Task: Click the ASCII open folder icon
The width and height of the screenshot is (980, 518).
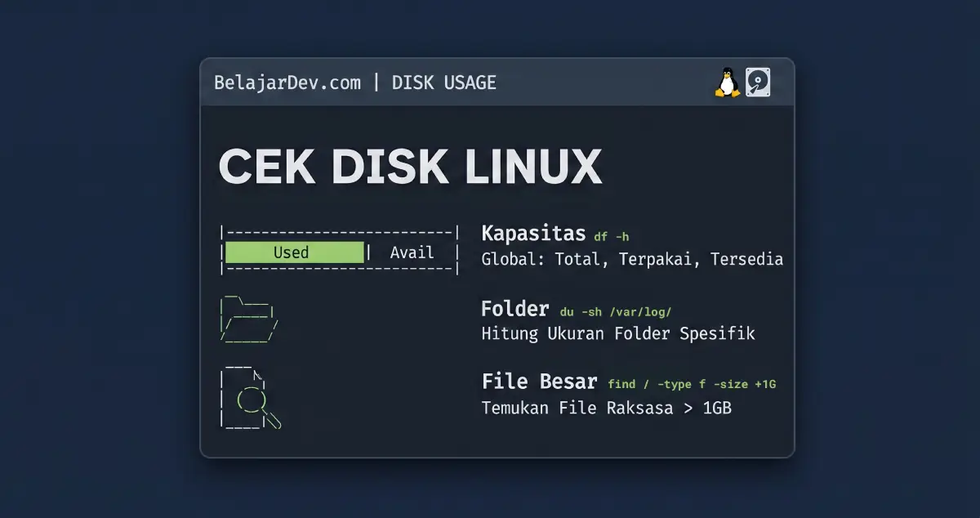Action: click(x=249, y=318)
